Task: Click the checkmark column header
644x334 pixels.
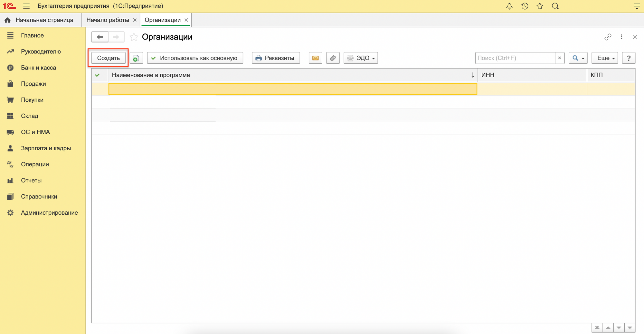Action: [x=99, y=75]
